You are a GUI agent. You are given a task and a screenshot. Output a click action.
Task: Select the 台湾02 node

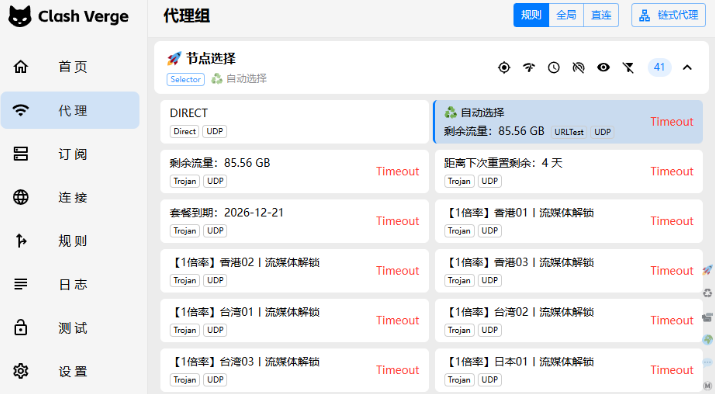tap(569, 321)
